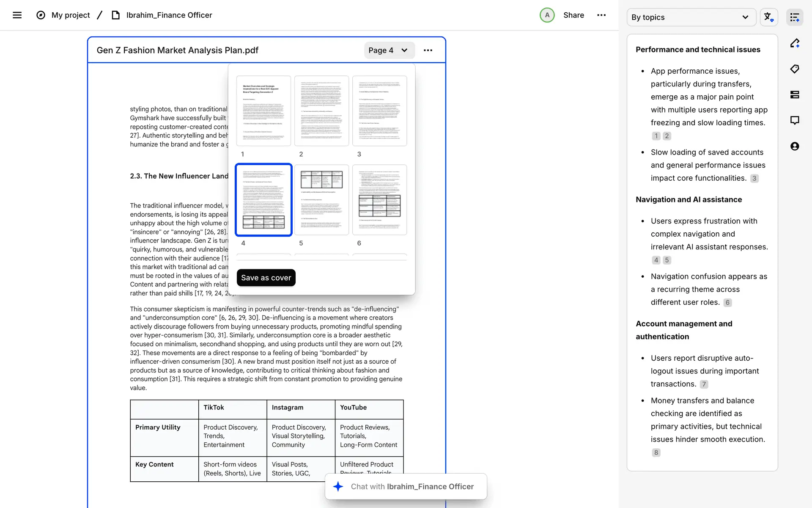
Task: Expand the By topics dropdown
Action: tap(691, 17)
